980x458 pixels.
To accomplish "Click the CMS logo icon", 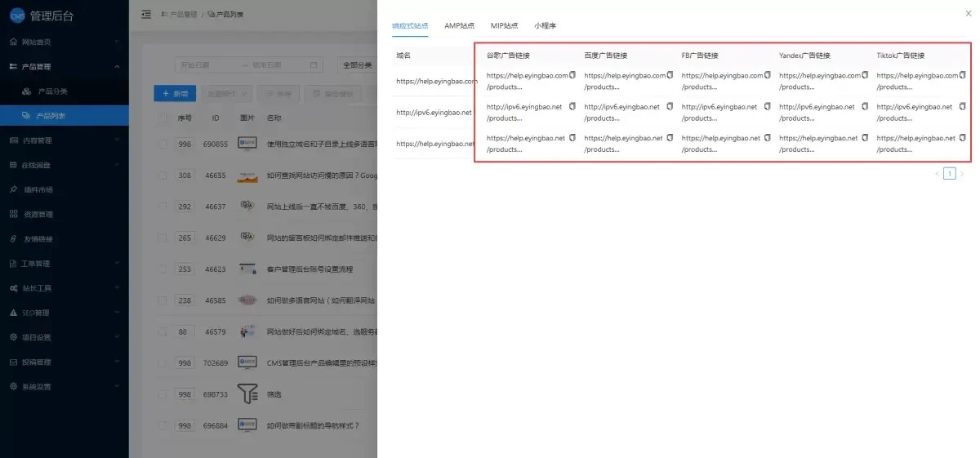I will point(16,14).
